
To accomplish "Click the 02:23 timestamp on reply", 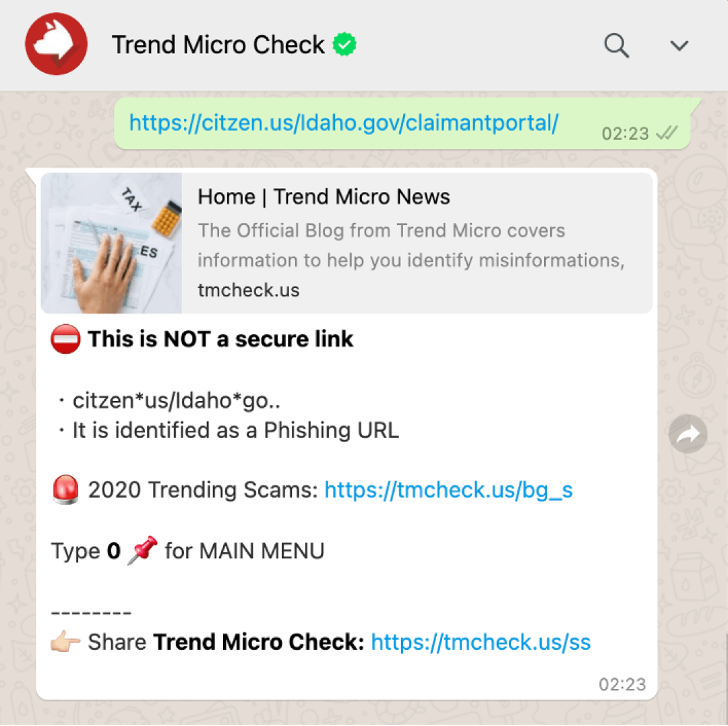I will [622, 684].
